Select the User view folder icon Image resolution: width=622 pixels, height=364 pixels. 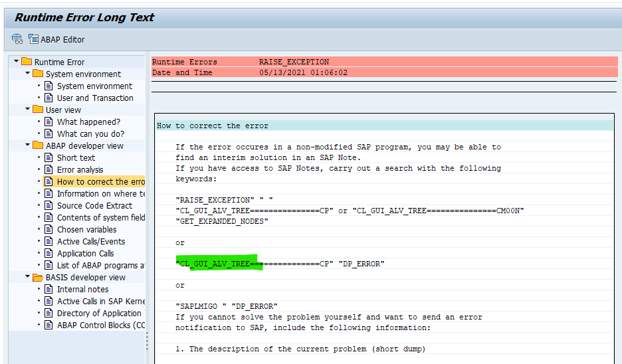(x=38, y=109)
